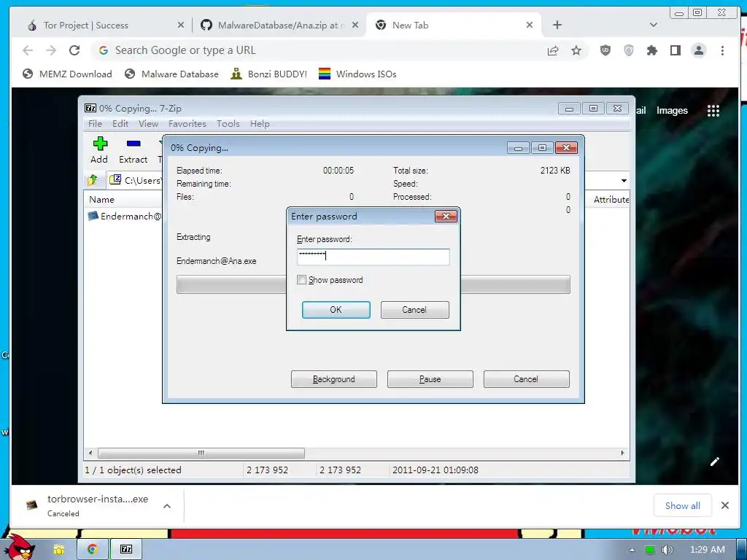Switch to MalwareDatabase/Ana.zip tab
This screenshot has width=747, height=560.
pyautogui.click(x=280, y=25)
